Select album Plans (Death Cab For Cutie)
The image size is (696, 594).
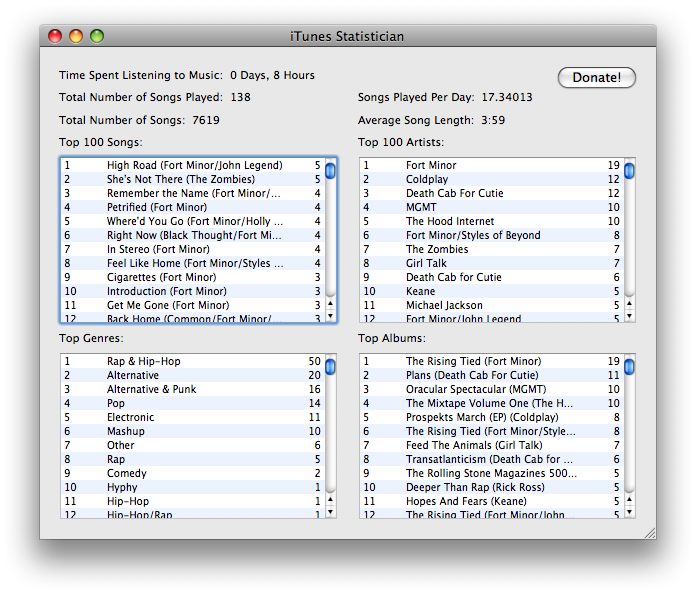(x=492, y=376)
